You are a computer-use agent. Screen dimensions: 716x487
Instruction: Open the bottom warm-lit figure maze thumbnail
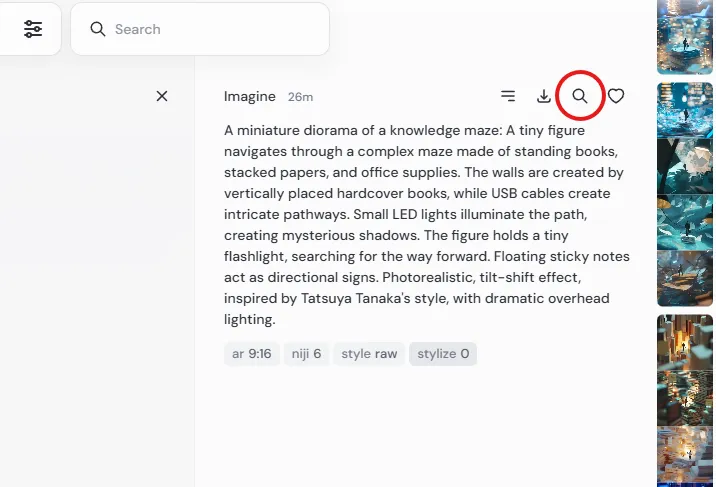684,454
